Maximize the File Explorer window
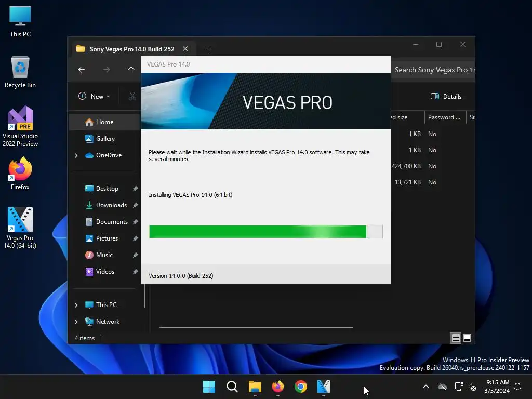This screenshot has width=532, height=399. [x=439, y=45]
